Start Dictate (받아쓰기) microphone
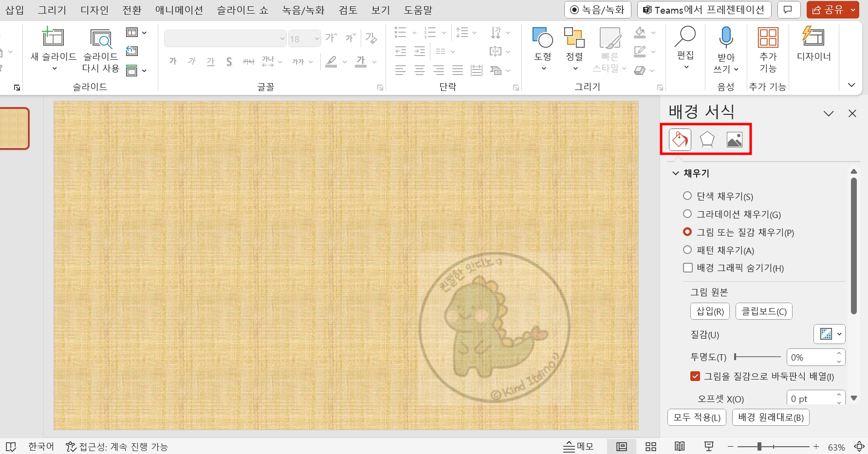868x454 pixels. [x=726, y=37]
